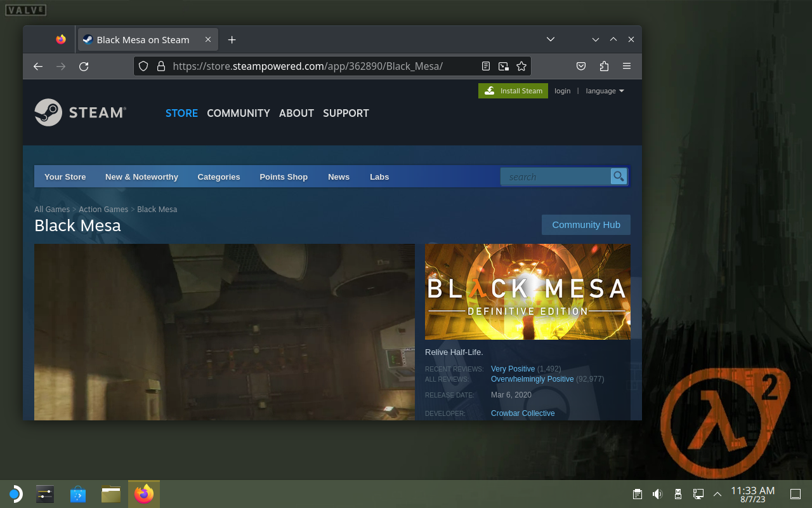Open the clipboard tray icon
Image resolution: width=812 pixels, height=508 pixels.
pyautogui.click(x=638, y=494)
